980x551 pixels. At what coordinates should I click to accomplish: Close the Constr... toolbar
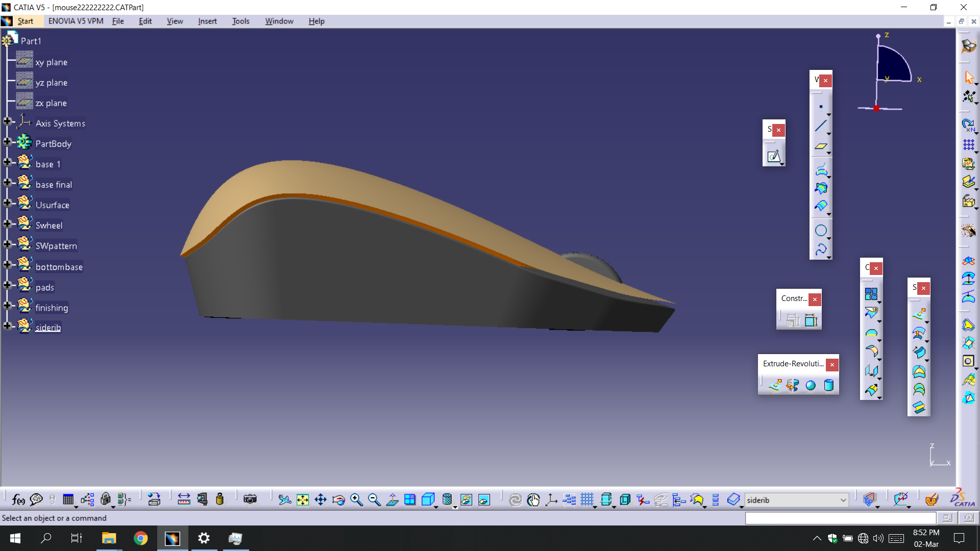coord(815,299)
